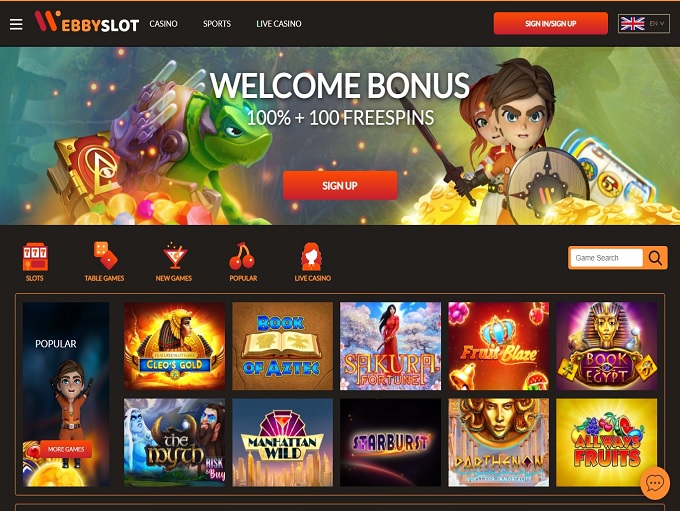680x511 pixels.
Task: Click the magnifier search icon
Action: pyautogui.click(x=655, y=258)
